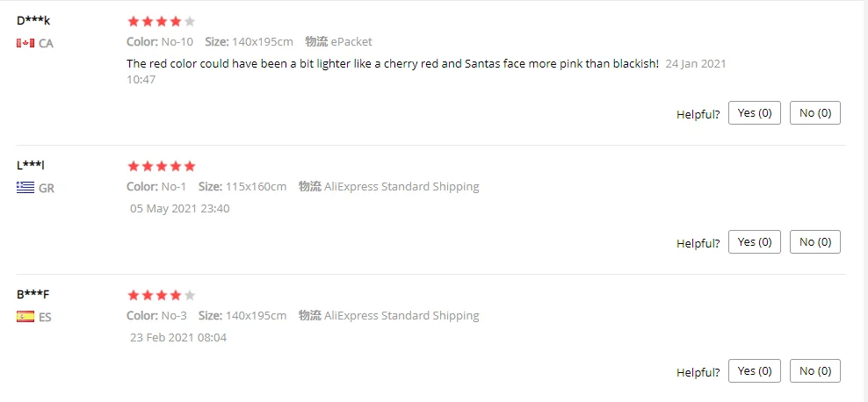This screenshot has height=402, width=868.
Task: Click reviewer name D***k
Action: [x=33, y=21]
